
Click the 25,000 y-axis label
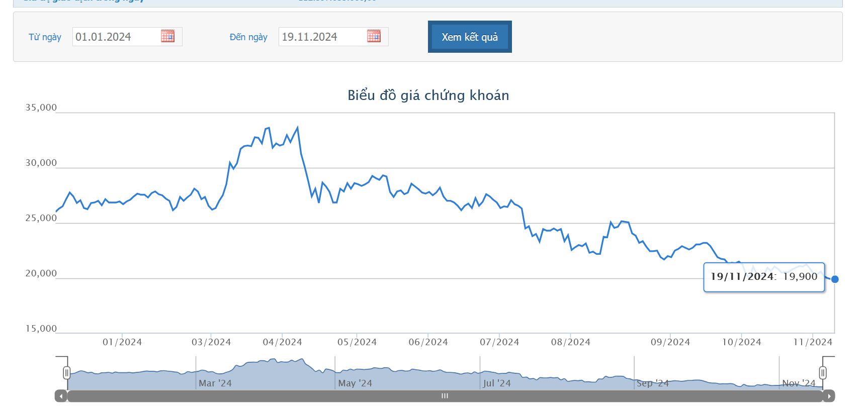(x=41, y=218)
